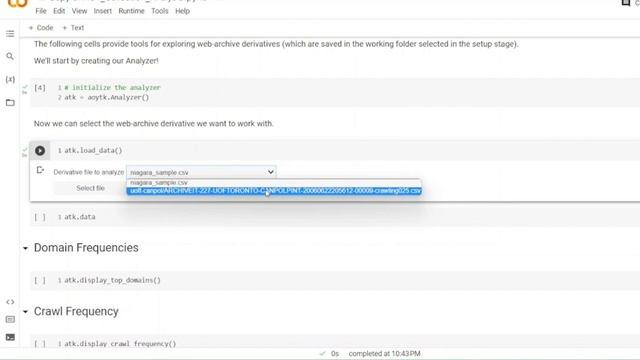Open the Derivative file to analyze dropdown

tap(201, 172)
